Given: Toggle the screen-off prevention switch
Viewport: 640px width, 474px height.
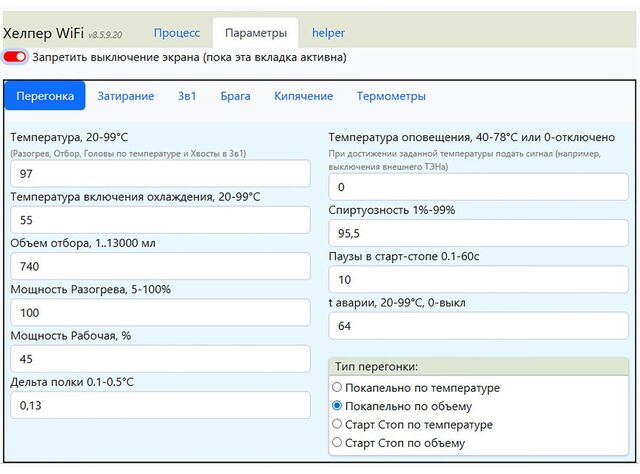Looking at the screenshot, I should click(x=15, y=57).
